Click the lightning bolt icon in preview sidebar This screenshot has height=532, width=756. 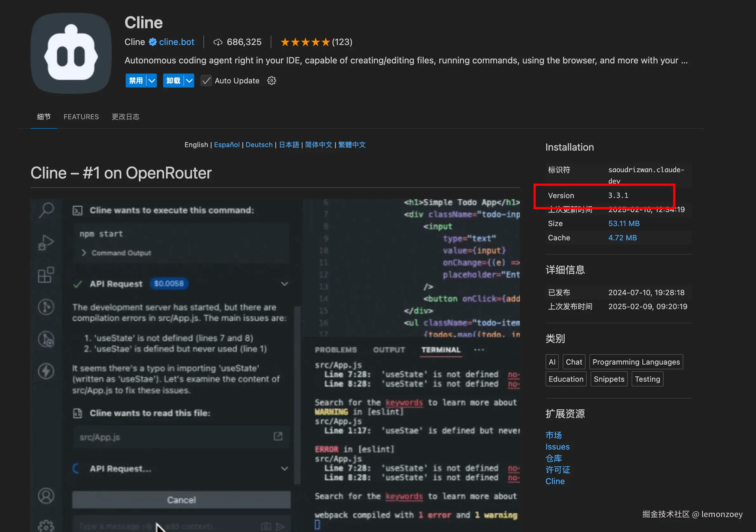(x=46, y=371)
